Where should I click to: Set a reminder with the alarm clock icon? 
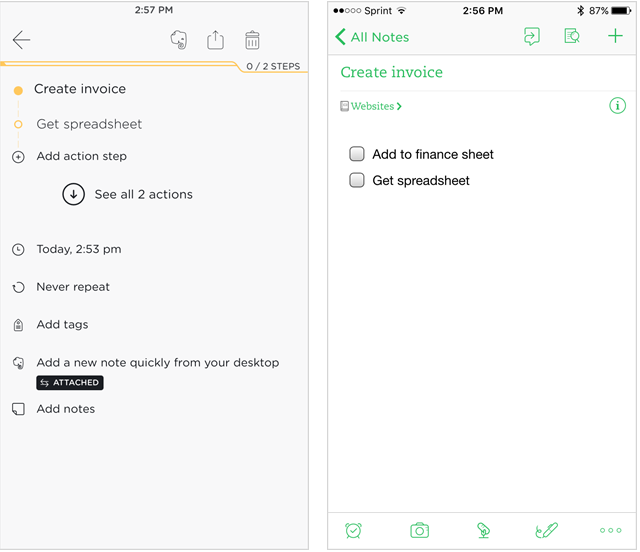tap(353, 530)
